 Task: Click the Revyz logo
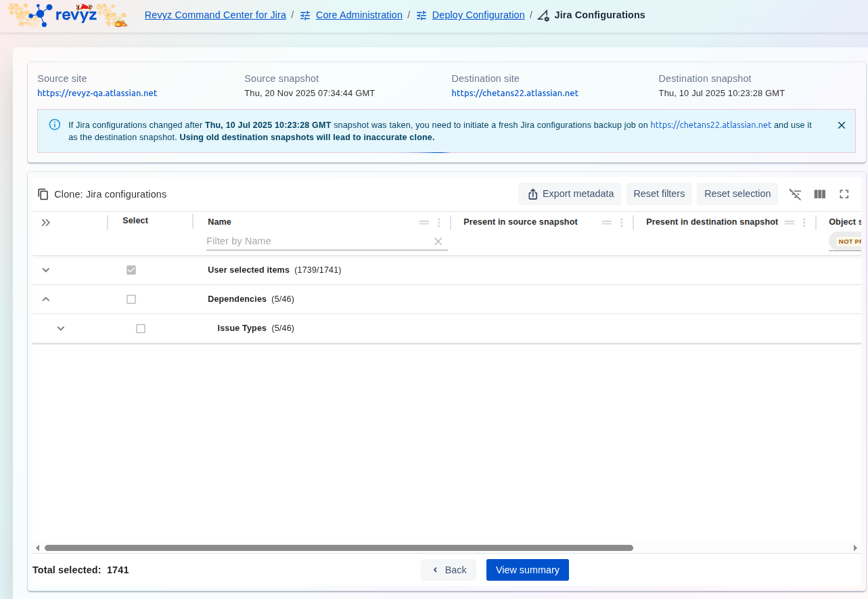(x=68, y=15)
